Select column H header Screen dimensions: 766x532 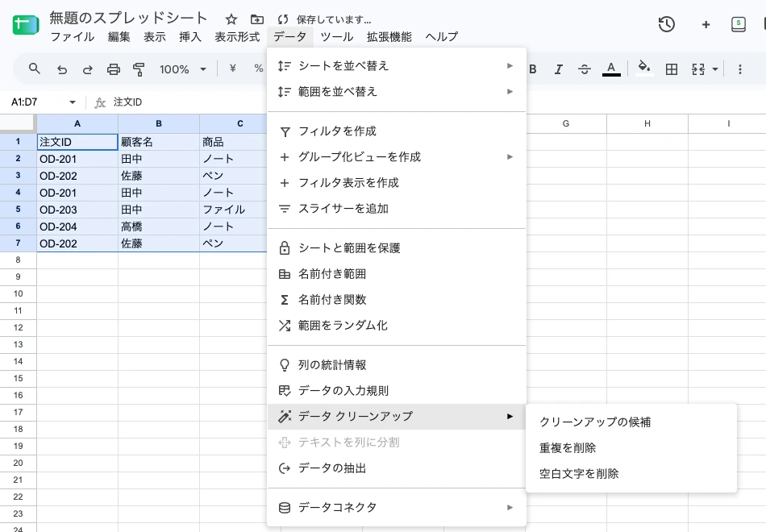click(x=647, y=123)
